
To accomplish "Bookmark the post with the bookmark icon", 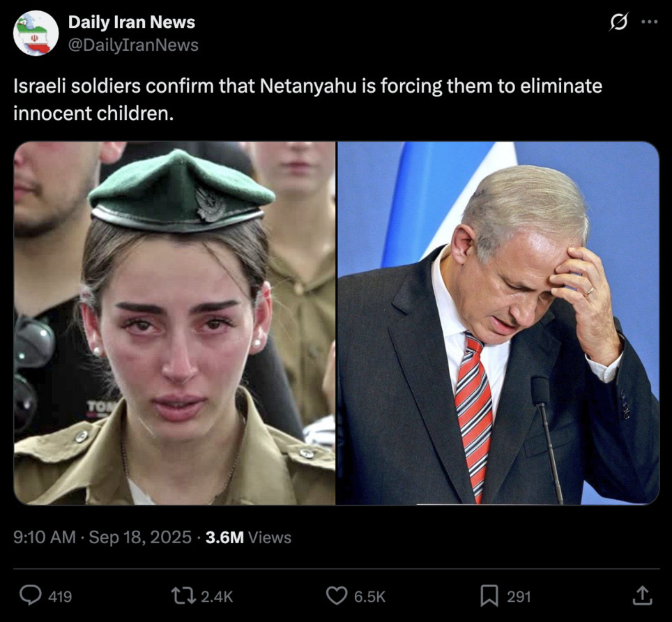I will pyautogui.click(x=489, y=596).
